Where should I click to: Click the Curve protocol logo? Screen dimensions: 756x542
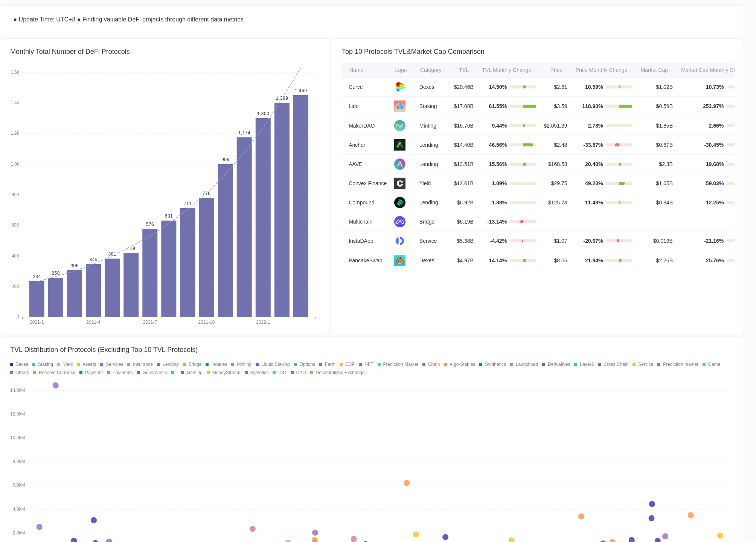click(x=400, y=87)
